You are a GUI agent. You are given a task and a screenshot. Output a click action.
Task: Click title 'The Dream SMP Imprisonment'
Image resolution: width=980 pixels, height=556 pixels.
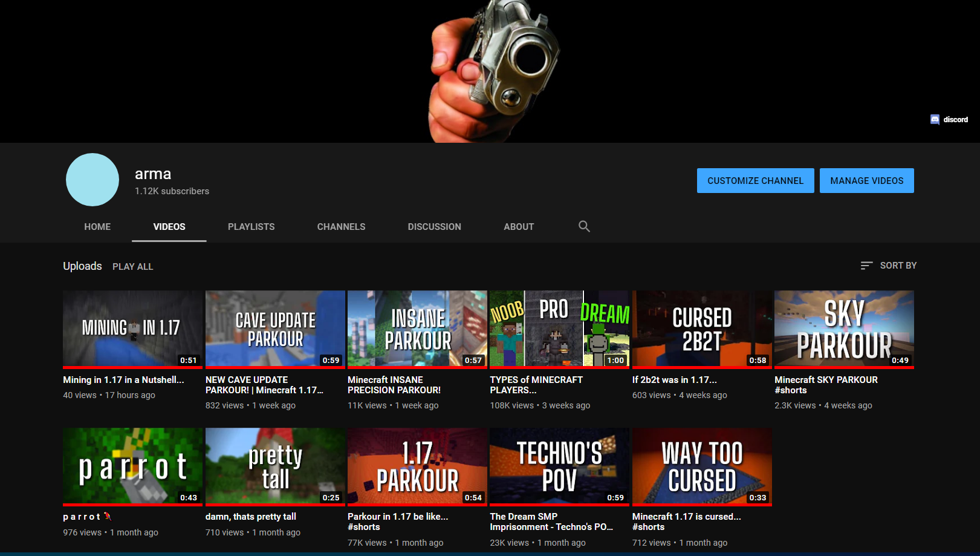[551, 522]
